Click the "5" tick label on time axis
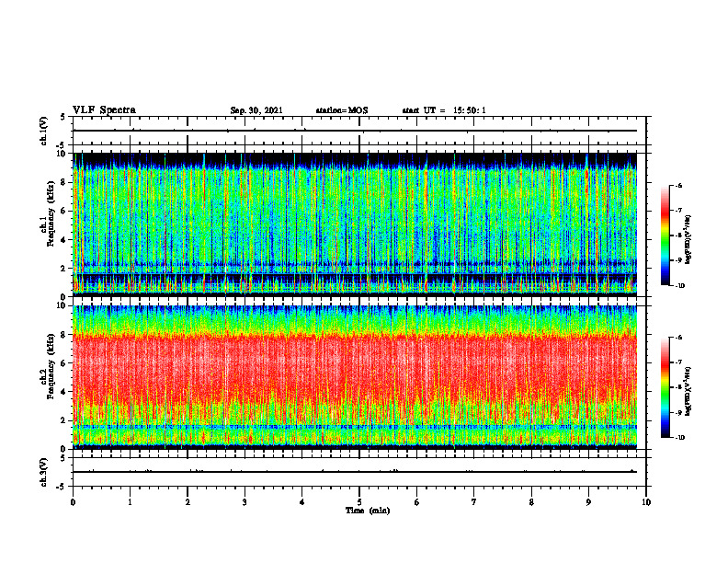The image size is (728, 563). coord(359,502)
